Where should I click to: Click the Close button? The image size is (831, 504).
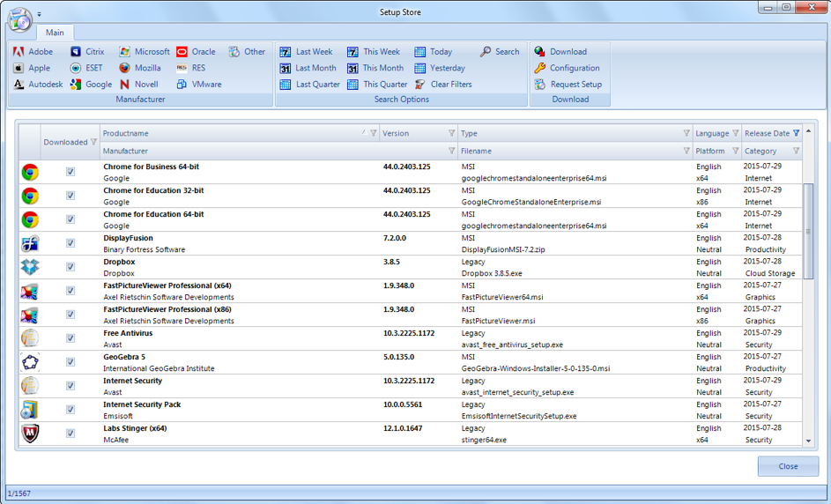[x=788, y=466]
